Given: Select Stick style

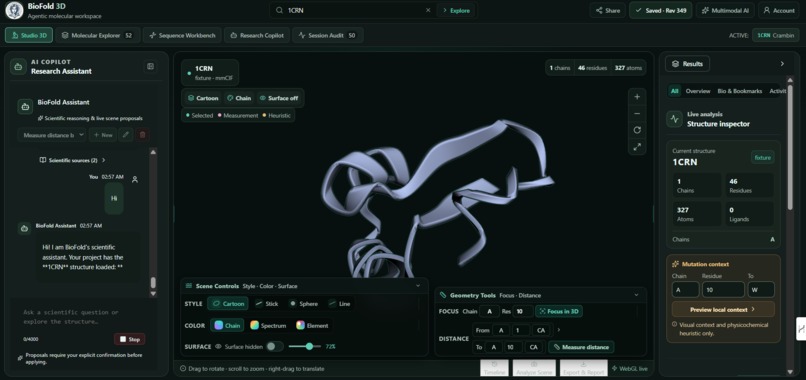Looking at the screenshot, I should click(x=267, y=304).
